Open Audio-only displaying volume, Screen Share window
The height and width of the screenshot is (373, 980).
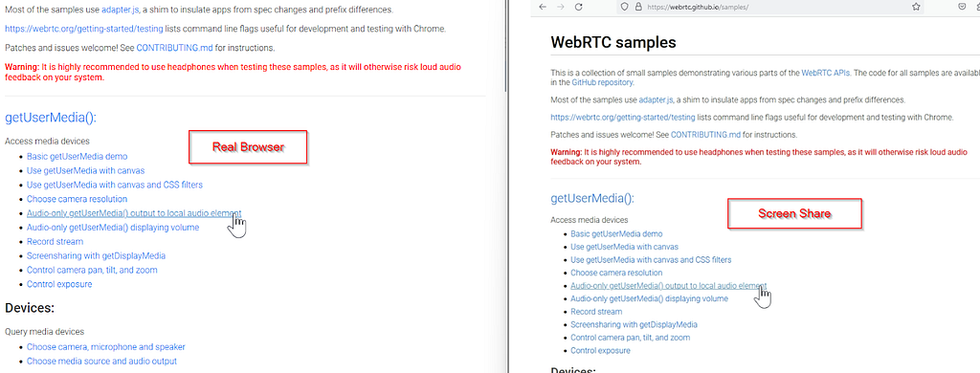pyautogui.click(x=650, y=298)
